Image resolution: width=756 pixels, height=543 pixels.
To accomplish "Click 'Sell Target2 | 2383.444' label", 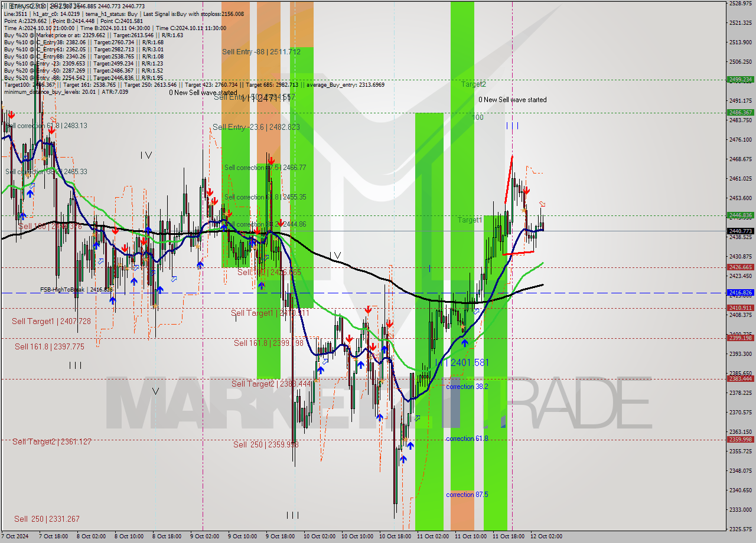I will 271,384.
